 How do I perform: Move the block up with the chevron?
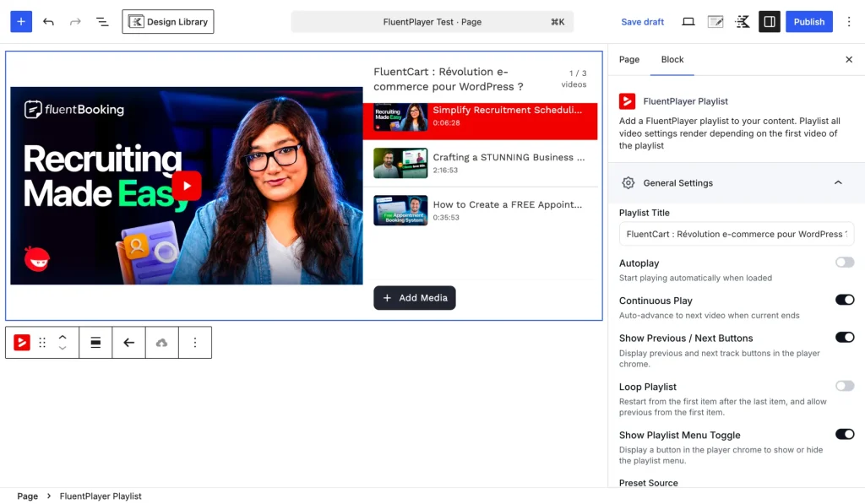pos(63,337)
